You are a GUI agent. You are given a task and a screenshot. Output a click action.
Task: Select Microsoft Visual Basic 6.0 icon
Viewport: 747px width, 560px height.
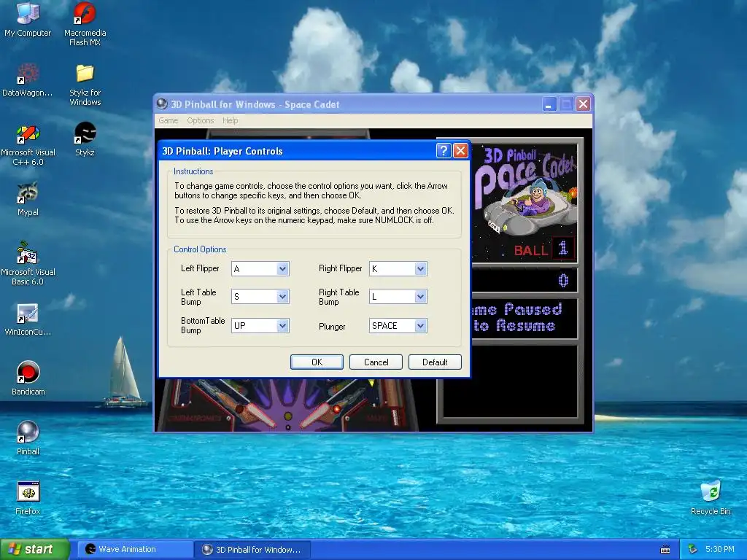point(28,263)
